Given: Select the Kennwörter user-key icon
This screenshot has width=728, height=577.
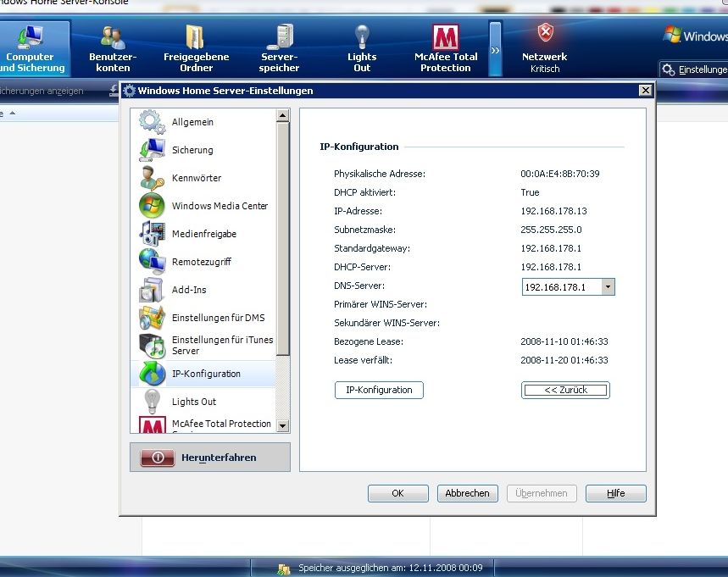Looking at the screenshot, I should tap(152, 178).
